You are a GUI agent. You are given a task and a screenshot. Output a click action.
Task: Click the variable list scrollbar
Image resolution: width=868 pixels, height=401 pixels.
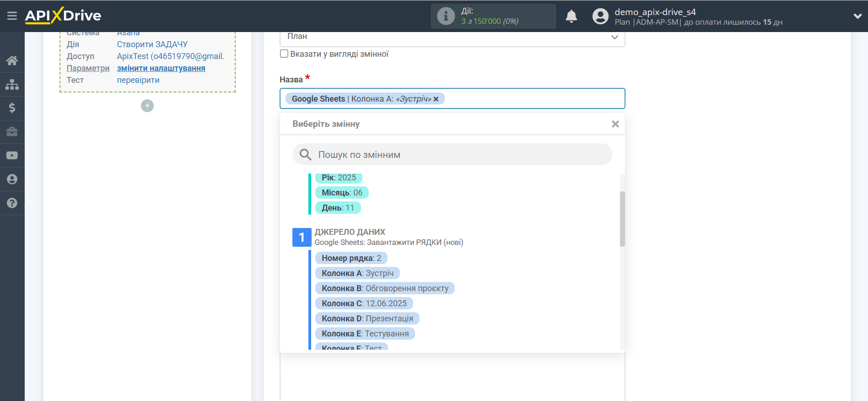(622, 219)
